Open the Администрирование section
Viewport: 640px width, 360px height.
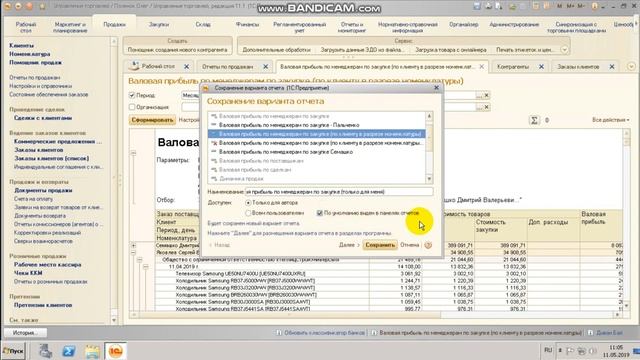pos(514,24)
